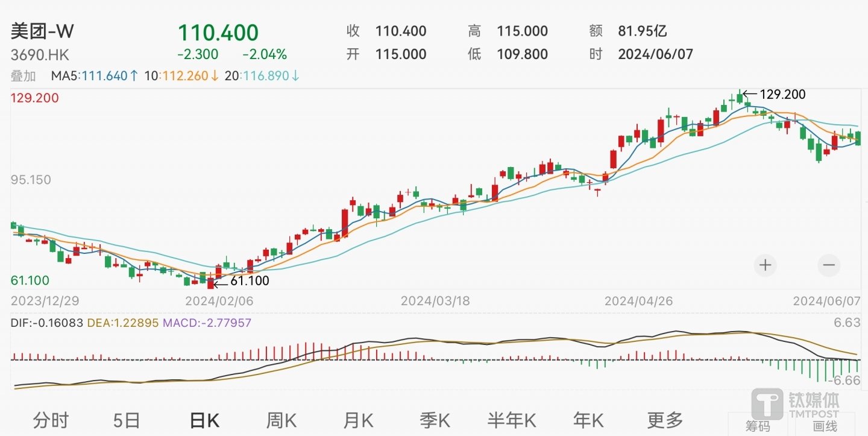Click the current price 110.400 in green
Screen dimensions: 868x436
tap(218, 32)
